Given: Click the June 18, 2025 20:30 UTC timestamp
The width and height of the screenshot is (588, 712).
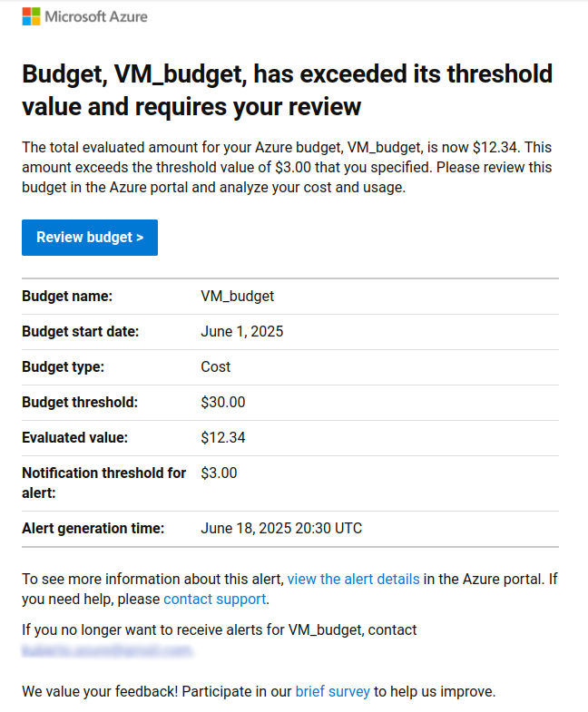Looking at the screenshot, I should pyautogui.click(x=281, y=528).
